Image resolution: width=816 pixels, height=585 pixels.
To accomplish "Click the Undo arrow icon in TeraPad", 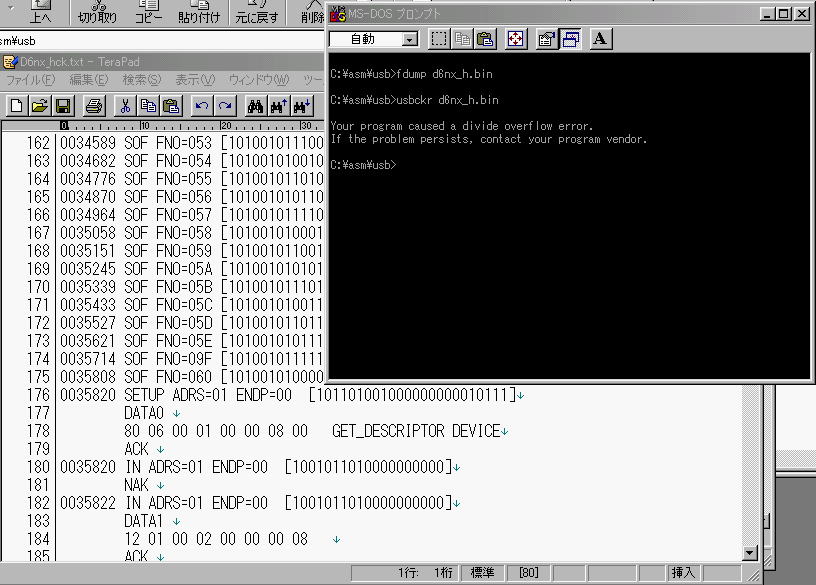I will click(x=202, y=106).
